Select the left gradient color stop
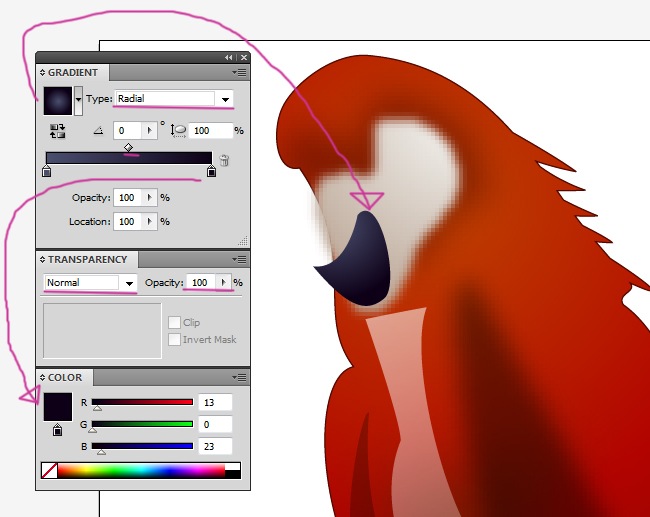Screen dimensions: 650x517 47,173
